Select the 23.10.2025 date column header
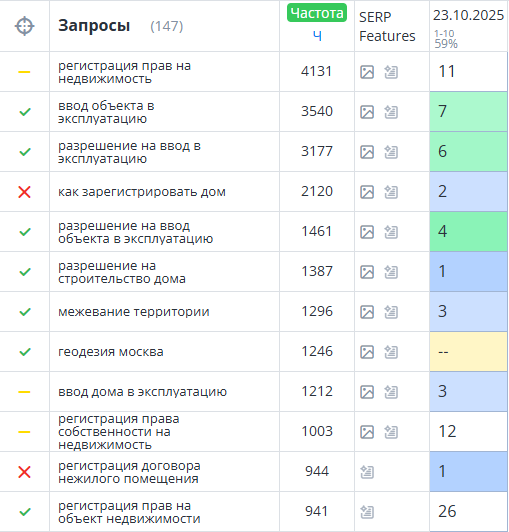 468,15
